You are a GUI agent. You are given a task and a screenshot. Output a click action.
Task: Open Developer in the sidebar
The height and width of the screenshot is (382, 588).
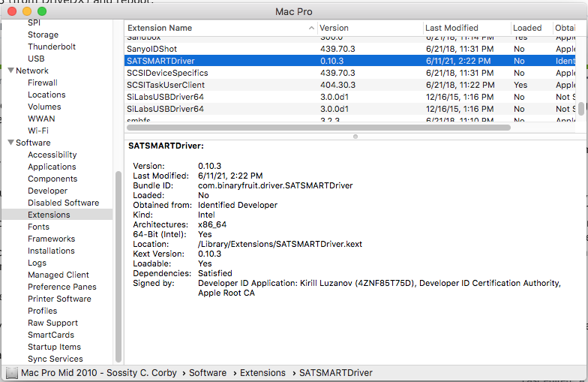(x=48, y=191)
